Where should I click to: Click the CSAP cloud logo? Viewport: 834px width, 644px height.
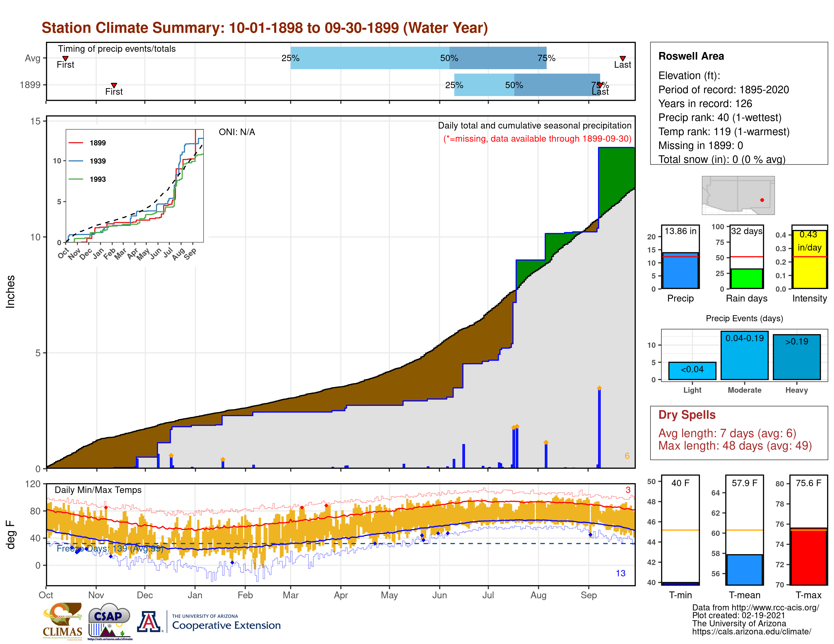coord(110,622)
